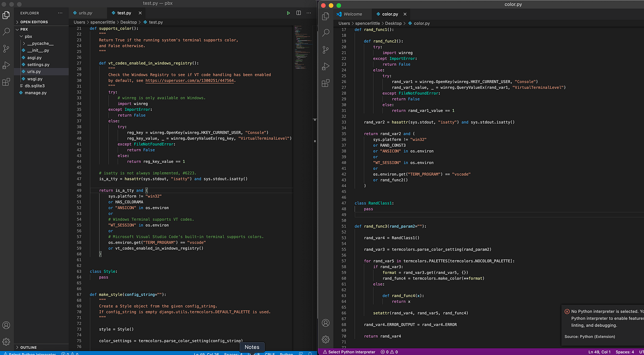Open Manage gear in the pbx window
644x355 pixels.
point(6,342)
